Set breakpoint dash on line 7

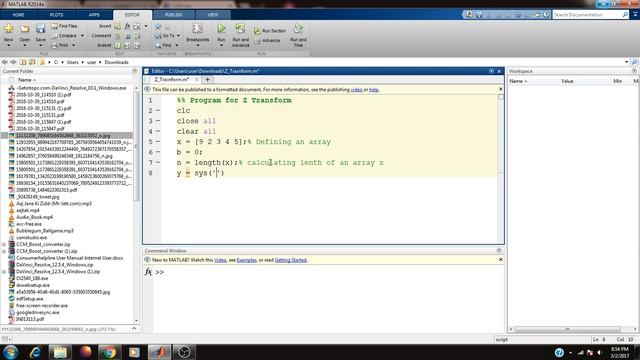coord(158,162)
